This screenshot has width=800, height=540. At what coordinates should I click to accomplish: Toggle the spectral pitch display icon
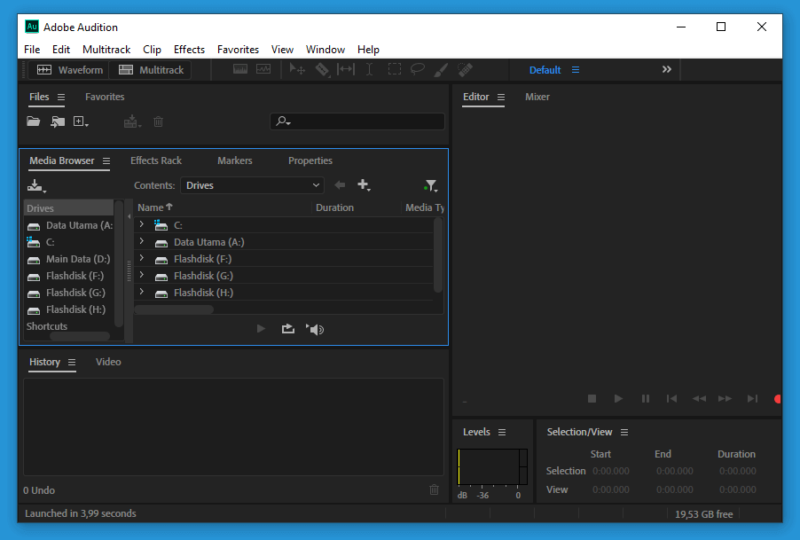point(263,69)
